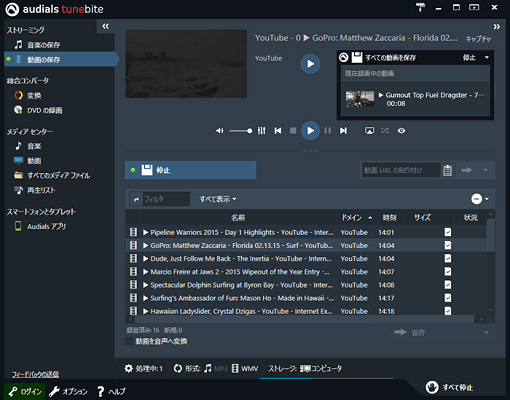The image size is (510, 400).
Task: Click the save icon beside すべての動画を保存
Action: pos(357,57)
